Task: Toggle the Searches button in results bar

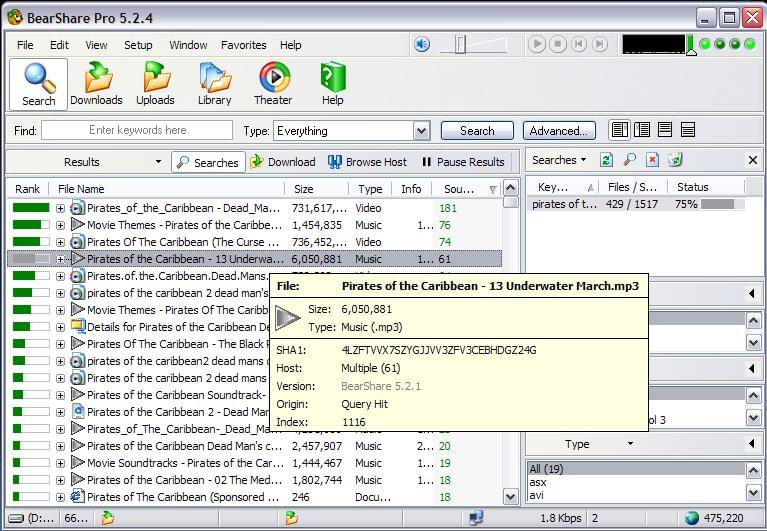Action: click(x=208, y=162)
